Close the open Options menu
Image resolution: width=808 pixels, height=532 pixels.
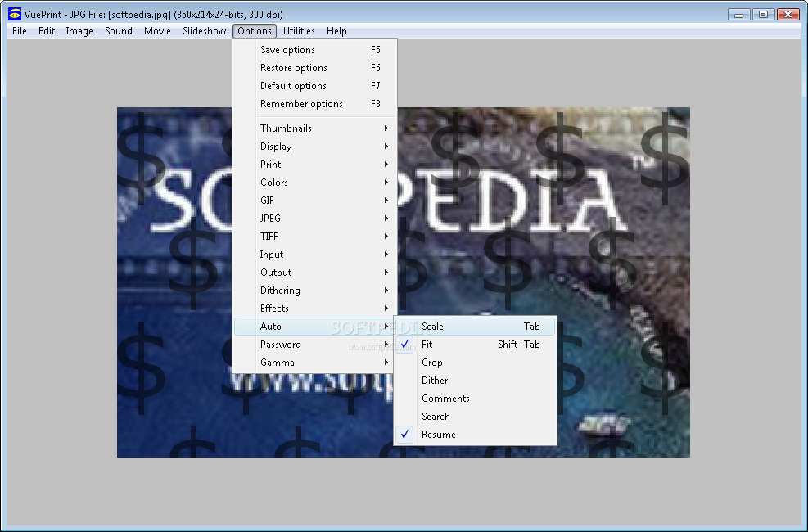255,31
